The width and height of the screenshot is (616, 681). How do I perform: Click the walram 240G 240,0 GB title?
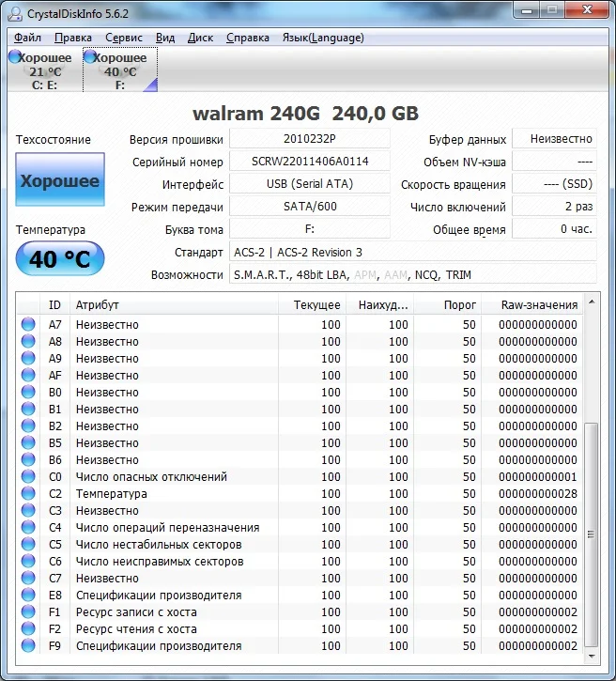click(x=305, y=114)
